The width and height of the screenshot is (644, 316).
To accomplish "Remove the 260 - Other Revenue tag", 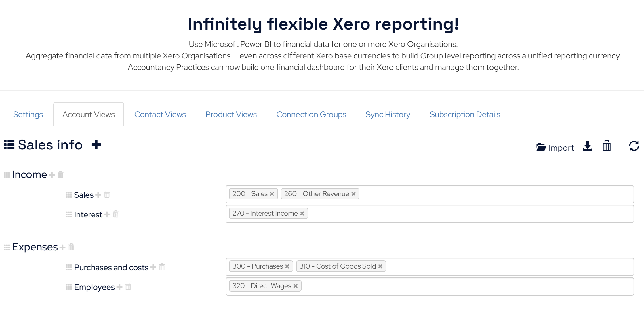I will 353,194.
